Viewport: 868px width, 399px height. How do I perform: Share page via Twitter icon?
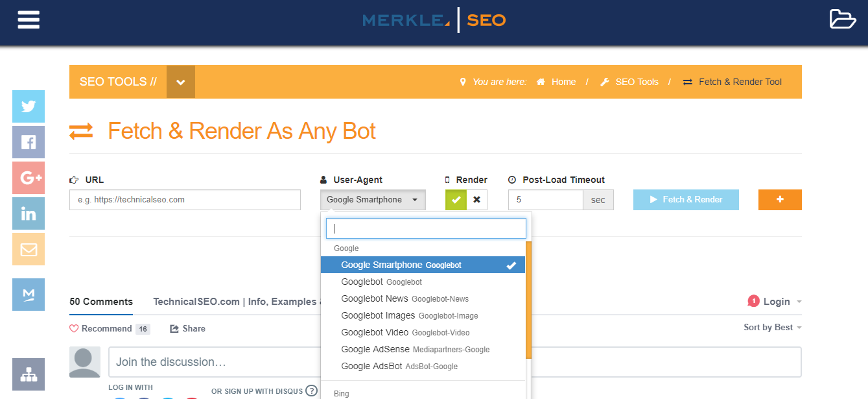coord(29,106)
